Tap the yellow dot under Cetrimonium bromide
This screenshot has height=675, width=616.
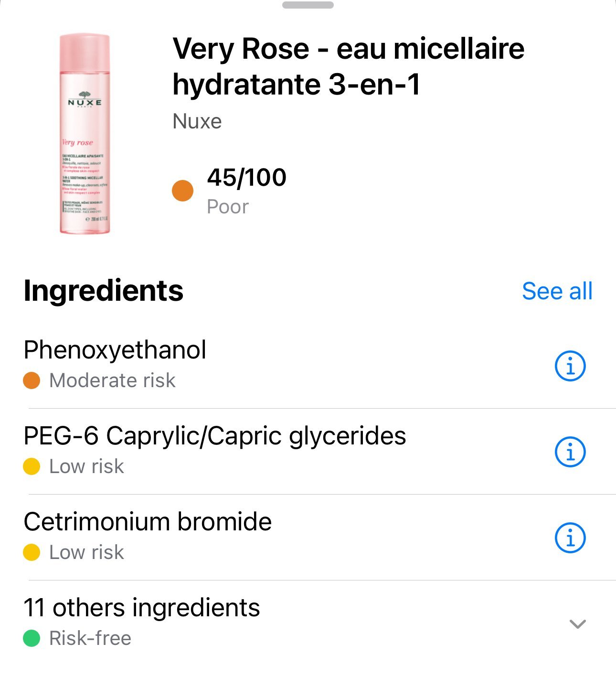[x=32, y=552]
